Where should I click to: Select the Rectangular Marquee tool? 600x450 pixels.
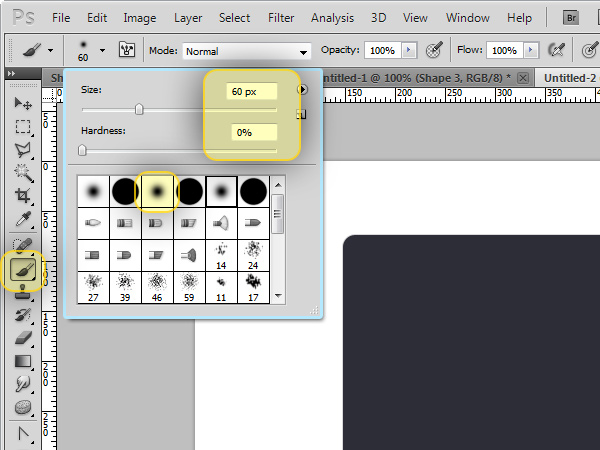tap(23, 127)
